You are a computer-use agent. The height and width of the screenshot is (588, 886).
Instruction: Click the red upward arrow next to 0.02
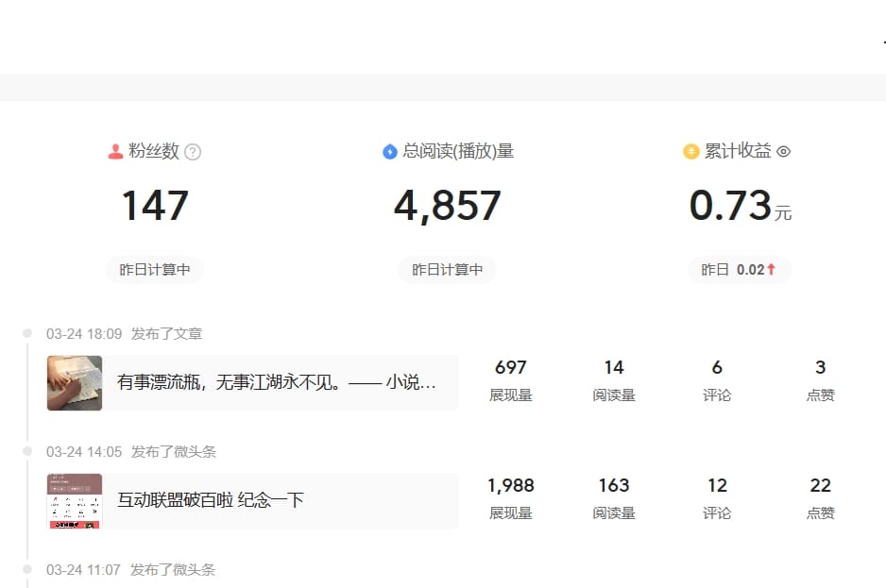pyautogui.click(x=773, y=269)
